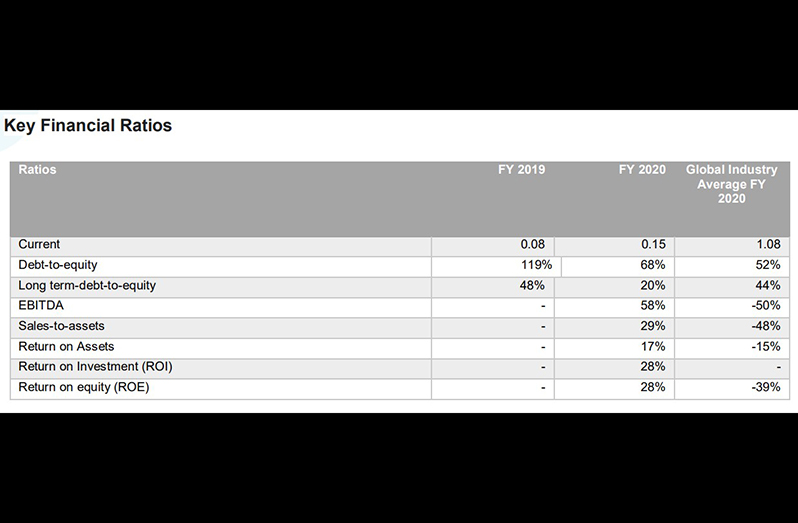This screenshot has height=523, width=798.
Task: Select Global Industry Average FY 2020 header
Action: [x=731, y=184]
